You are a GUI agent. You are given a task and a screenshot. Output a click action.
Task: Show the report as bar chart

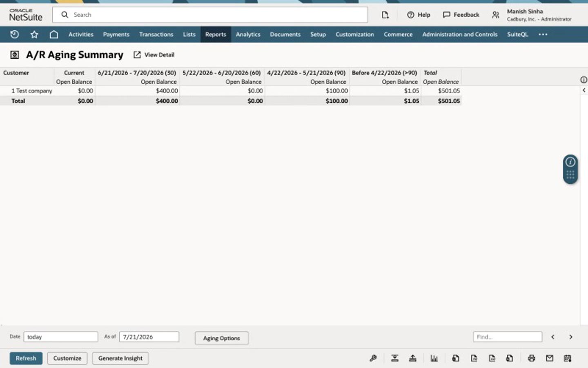(x=434, y=358)
